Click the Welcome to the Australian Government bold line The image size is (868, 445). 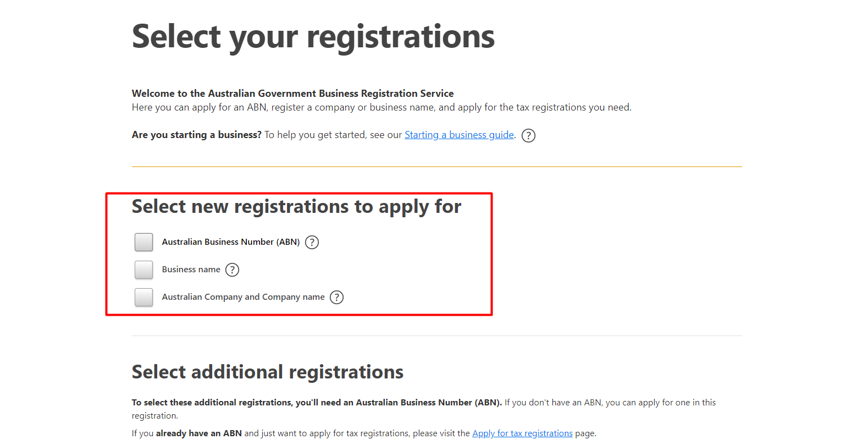click(x=292, y=94)
